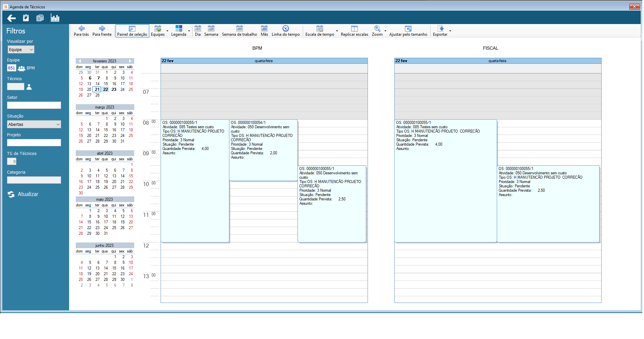
Task: Select February 21 in mini calendar
Action: [97, 90]
